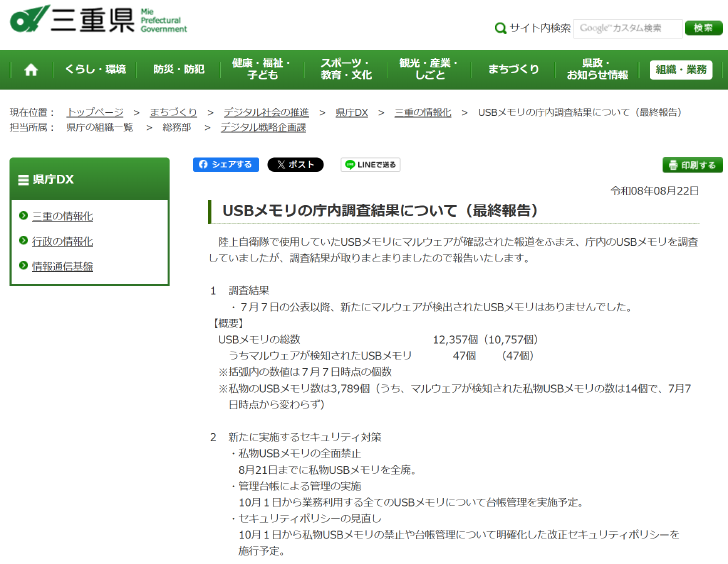Click the arrow bullet beside 三重の情報化
728x564 pixels.
tap(24, 215)
